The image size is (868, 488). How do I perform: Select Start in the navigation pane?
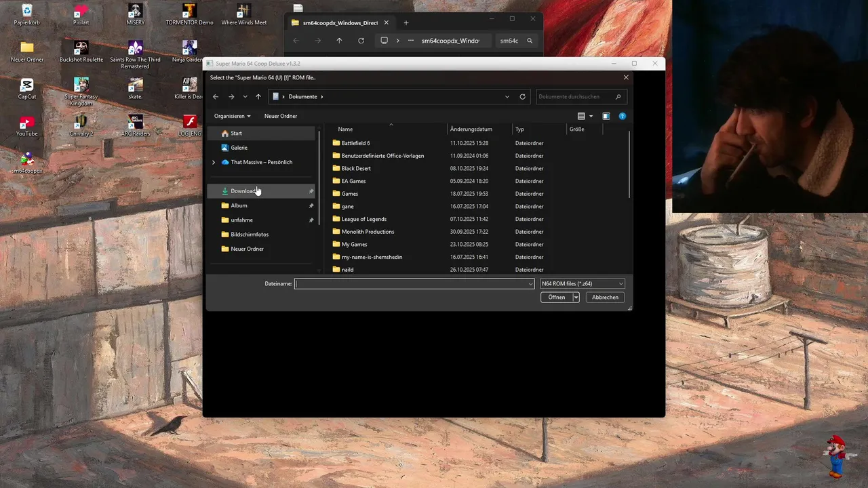(261, 134)
